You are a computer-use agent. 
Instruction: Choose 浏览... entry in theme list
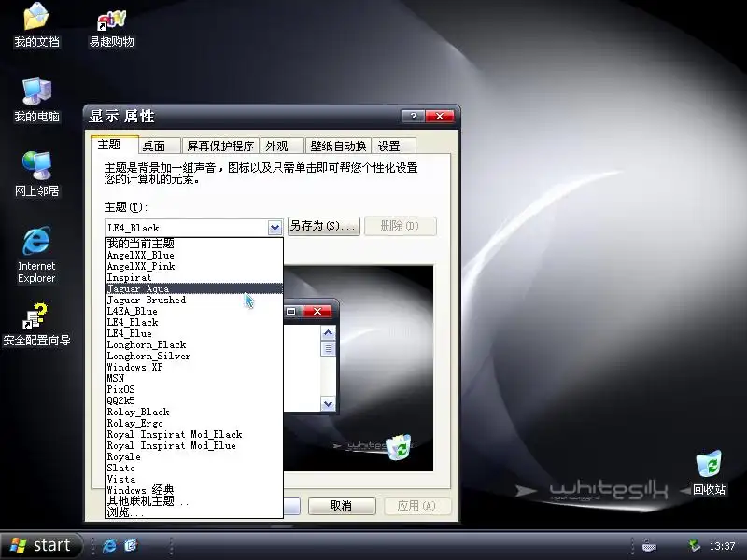(x=193, y=512)
